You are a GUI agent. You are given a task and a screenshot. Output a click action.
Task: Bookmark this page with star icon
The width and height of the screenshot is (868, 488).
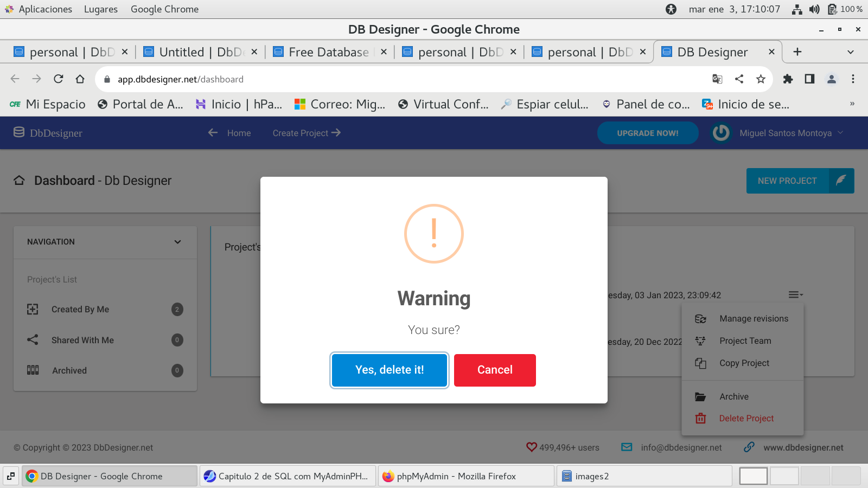click(x=761, y=79)
